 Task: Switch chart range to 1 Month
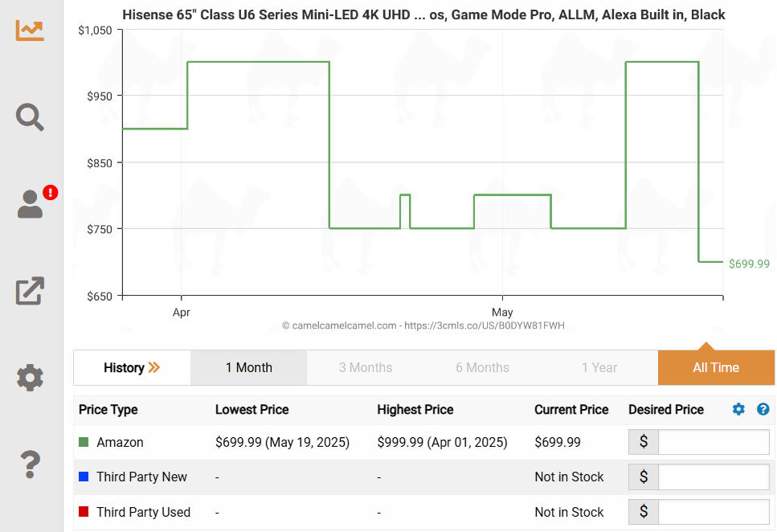click(x=249, y=367)
